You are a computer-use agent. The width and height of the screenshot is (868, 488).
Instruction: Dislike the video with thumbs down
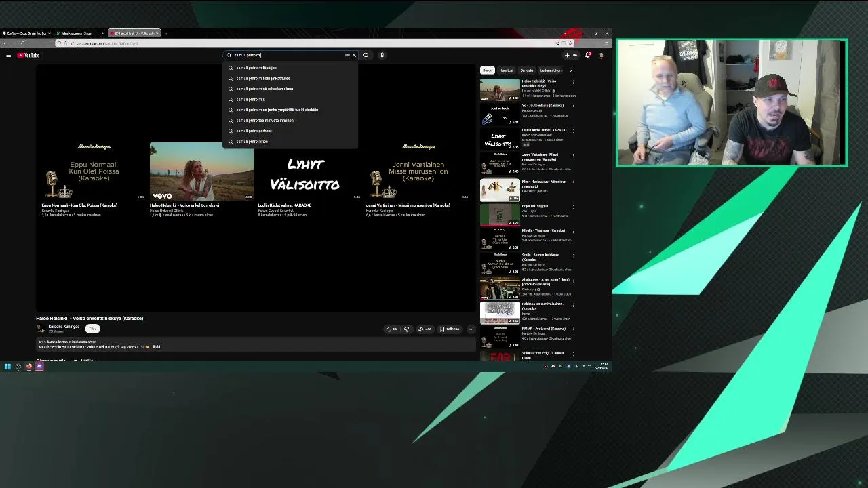pos(406,329)
